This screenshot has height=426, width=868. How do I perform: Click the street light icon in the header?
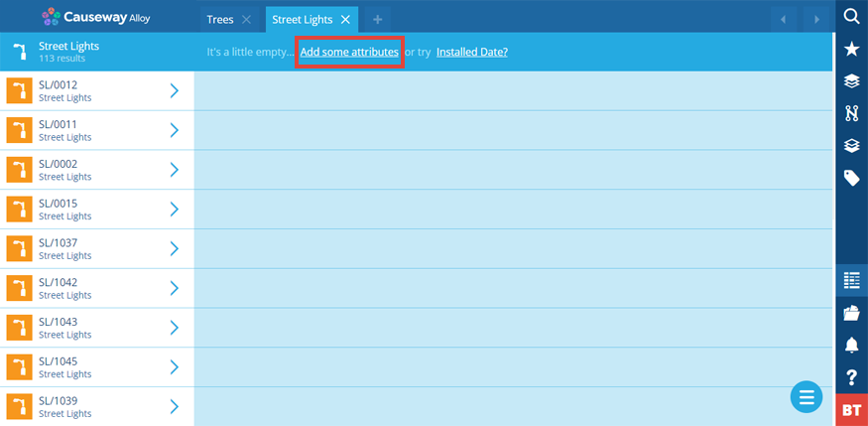(20, 52)
